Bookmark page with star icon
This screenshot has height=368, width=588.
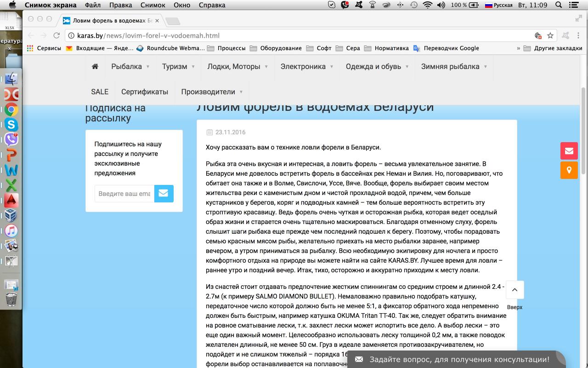point(550,35)
